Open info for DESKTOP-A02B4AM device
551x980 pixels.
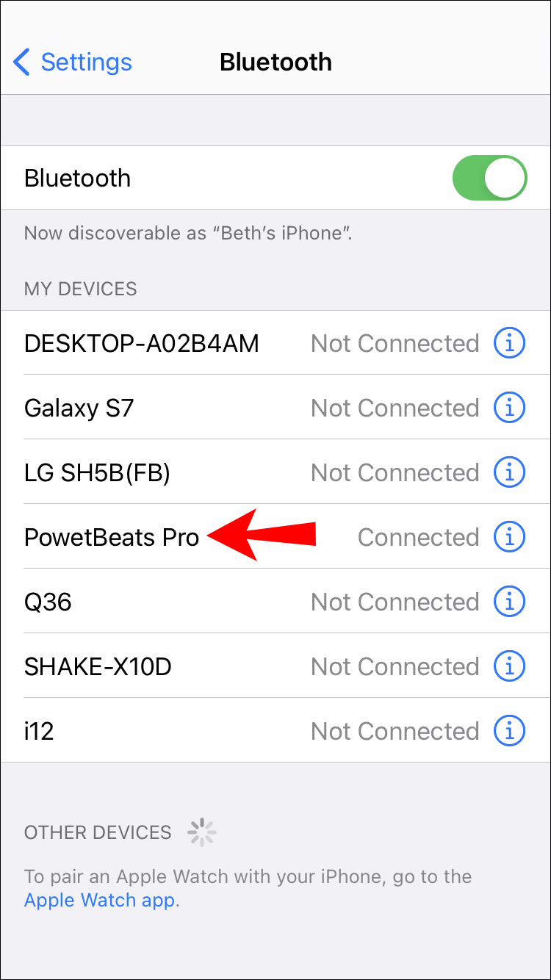tap(509, 342)
